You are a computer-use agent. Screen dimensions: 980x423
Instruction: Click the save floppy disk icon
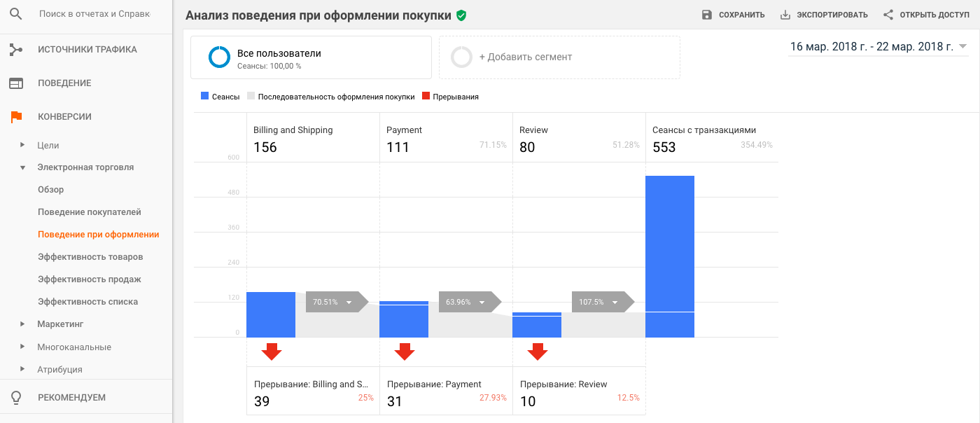point(706,15)
